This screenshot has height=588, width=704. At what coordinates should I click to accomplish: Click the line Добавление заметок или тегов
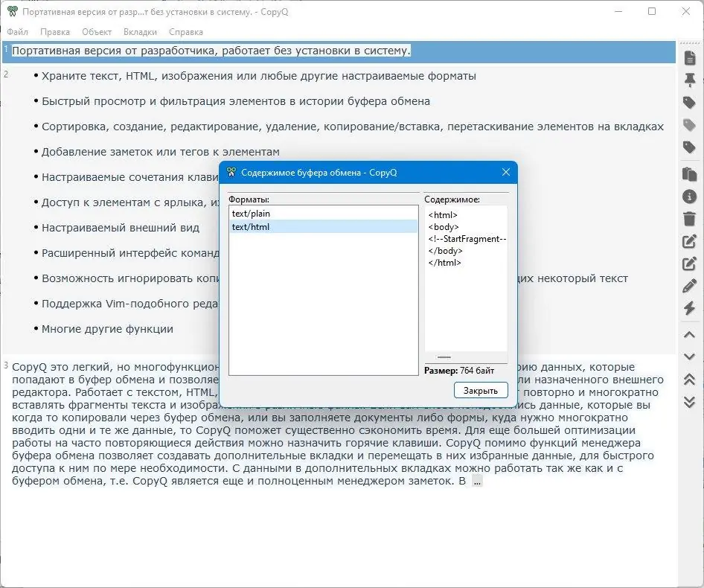click(160, 152)
